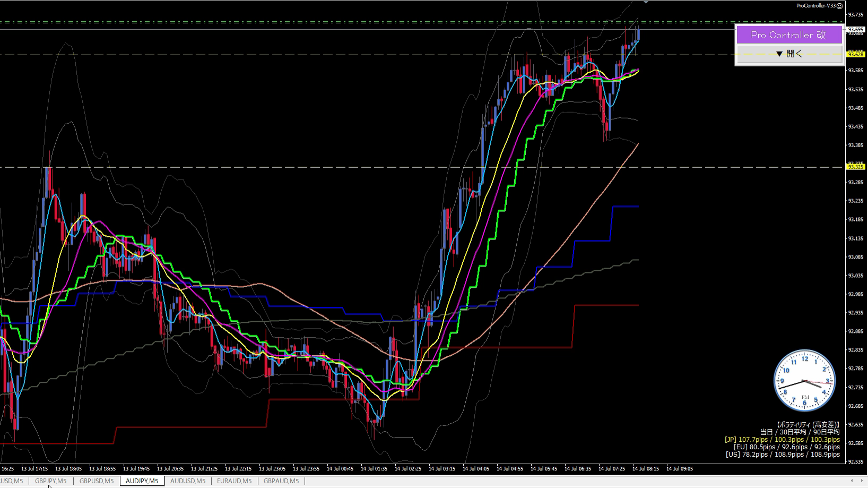Click the [US] 78.2pips volatility line
Image resolution: width=868 pixels, height=488 pixels.
coord(783,455)
